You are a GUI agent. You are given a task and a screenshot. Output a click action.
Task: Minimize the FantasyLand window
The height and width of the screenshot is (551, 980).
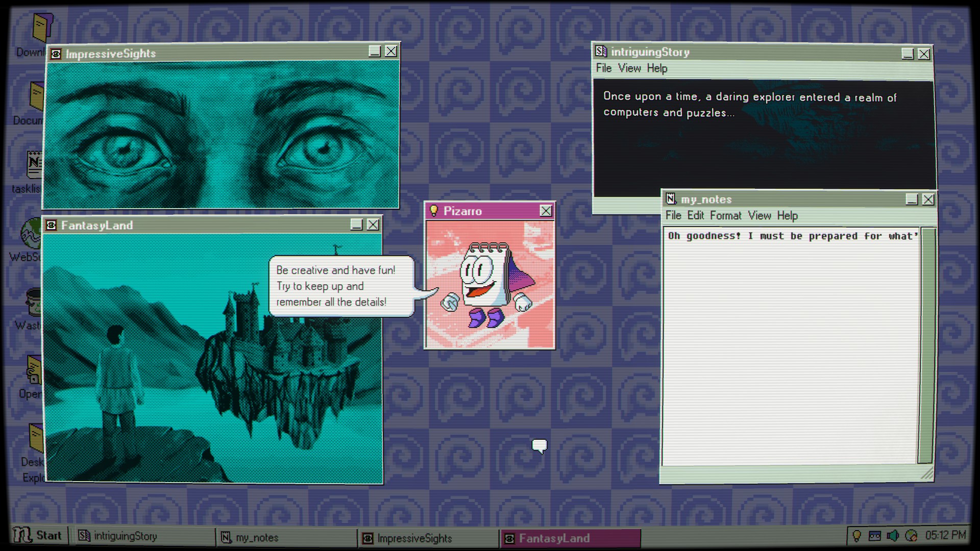357,224
